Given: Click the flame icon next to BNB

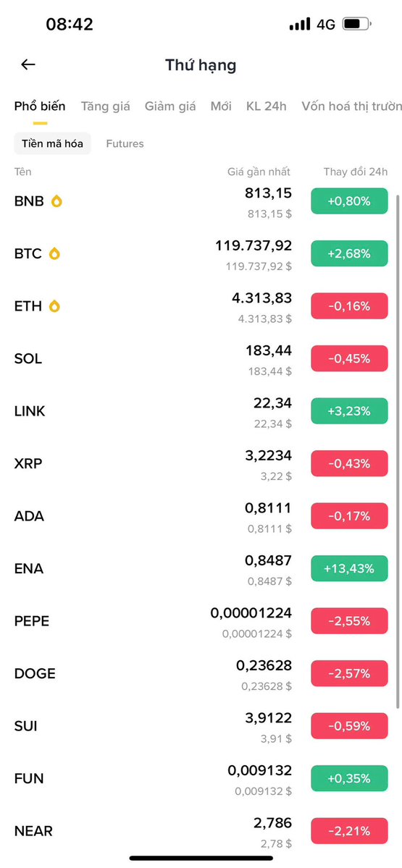Looking at the screenshot, I should coord(56,201).
